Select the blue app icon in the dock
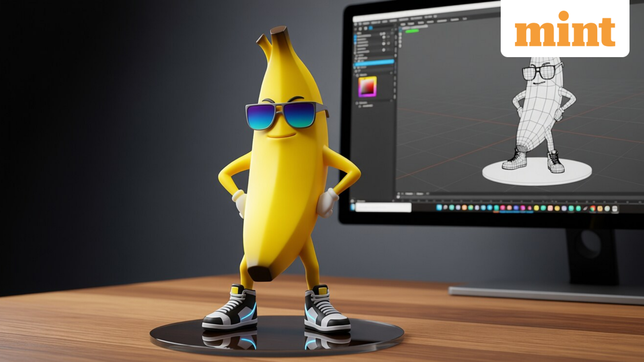The image size is (644, 362). (x=439, y=208)
